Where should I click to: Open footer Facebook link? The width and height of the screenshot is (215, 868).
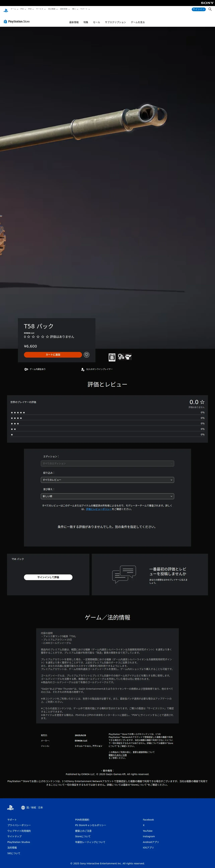tap(148, 820)
